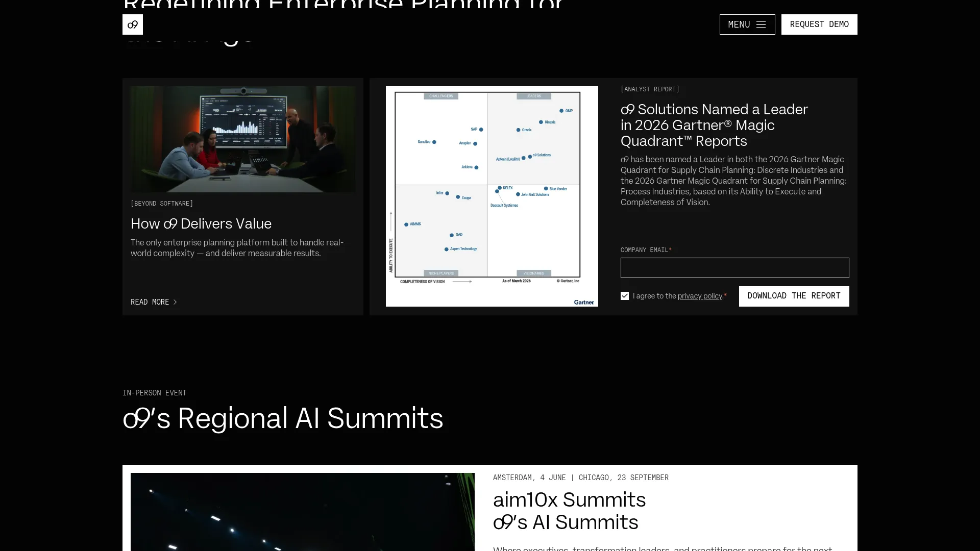The image size is (980, 551).
Task: Focus the Company Email input field
Action: coord(735,268)
